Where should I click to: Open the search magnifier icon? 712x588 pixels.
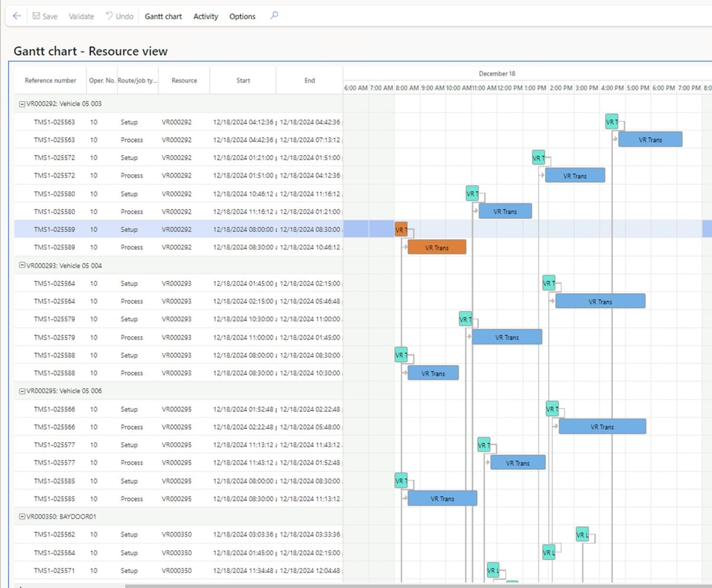point(274,16)
